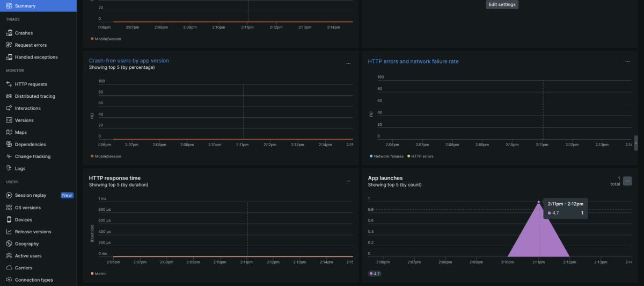This screenshot has height=286, width=644.
Task: Open Geography label in sidebar
Action: [27, 244]
